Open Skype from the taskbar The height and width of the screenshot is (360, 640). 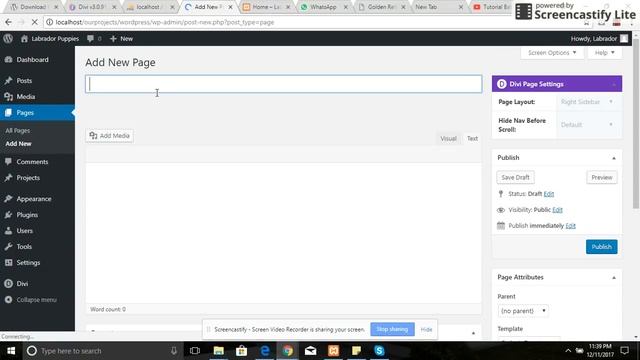(379, 351)
